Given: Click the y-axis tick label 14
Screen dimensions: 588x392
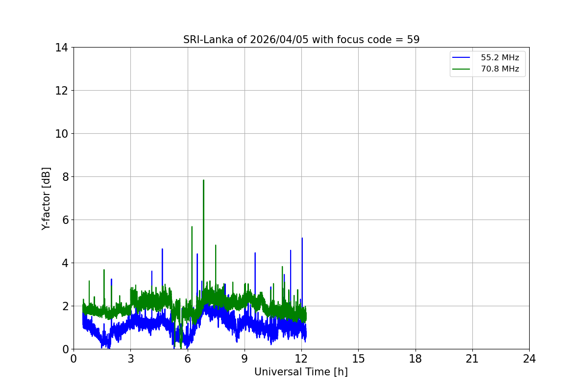Looking at the screenshot, I should [x=61, y=48].
